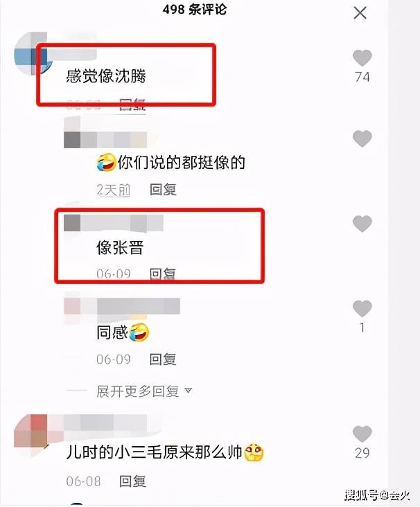Like the reply '你们说的都挺像的'

(362, 139)
